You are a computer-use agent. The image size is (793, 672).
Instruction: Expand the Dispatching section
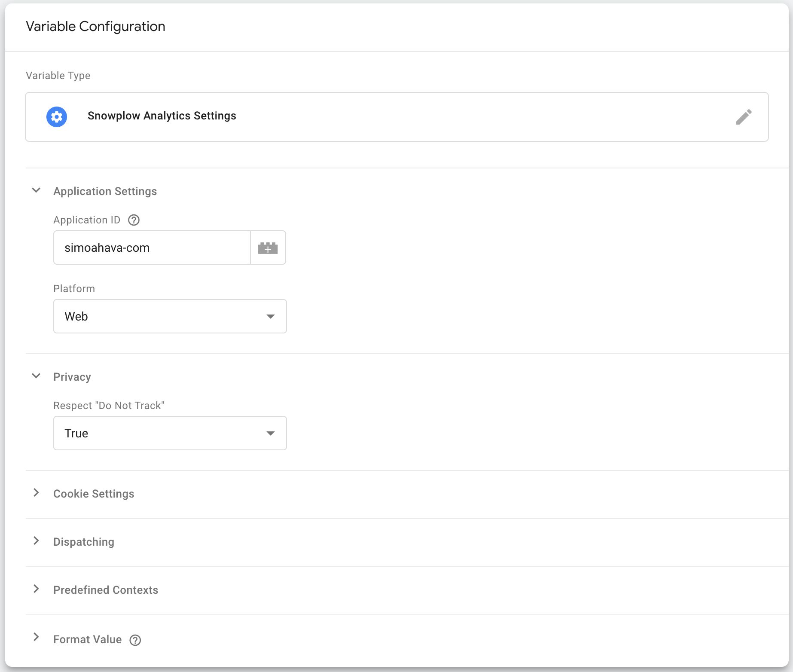[x=37, y=541]
